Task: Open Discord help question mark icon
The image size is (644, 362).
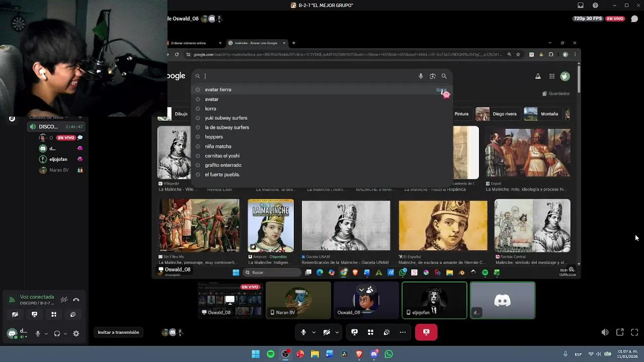Action: [x=596, y=6]
